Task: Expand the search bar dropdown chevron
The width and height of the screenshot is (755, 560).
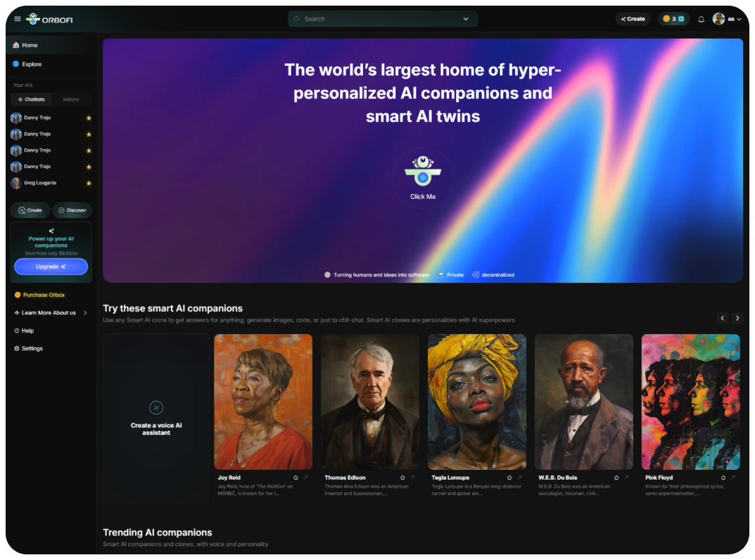Action: coord(466,19)
